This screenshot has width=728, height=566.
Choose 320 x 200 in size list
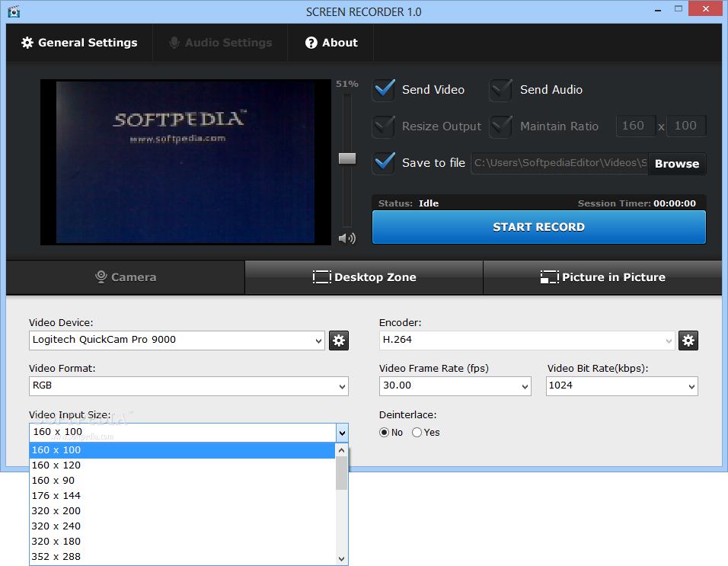[x=182, y=510]
